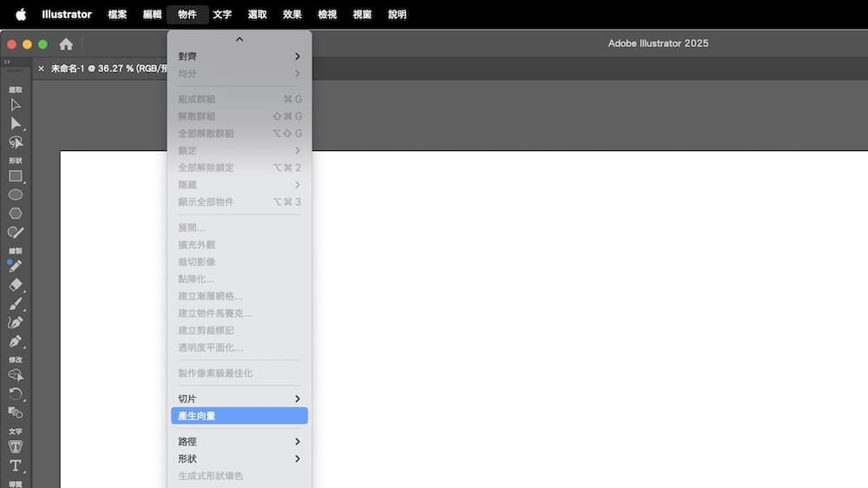Choose 裁切影像 in the menu
The height and width of the screenshot is (488, 868).
click(240, 262)
